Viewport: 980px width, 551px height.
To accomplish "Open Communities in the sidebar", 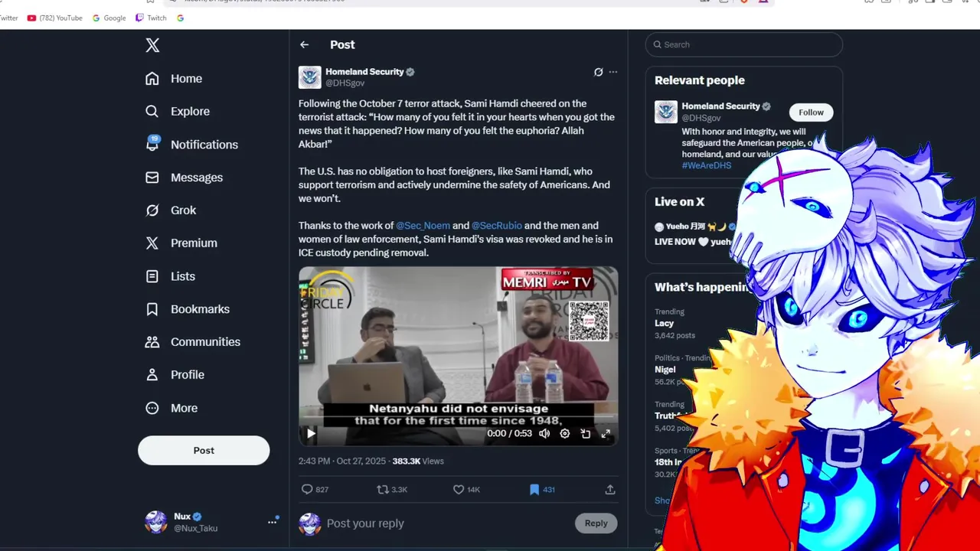I will pyautogui.click(x=192, y=342).
